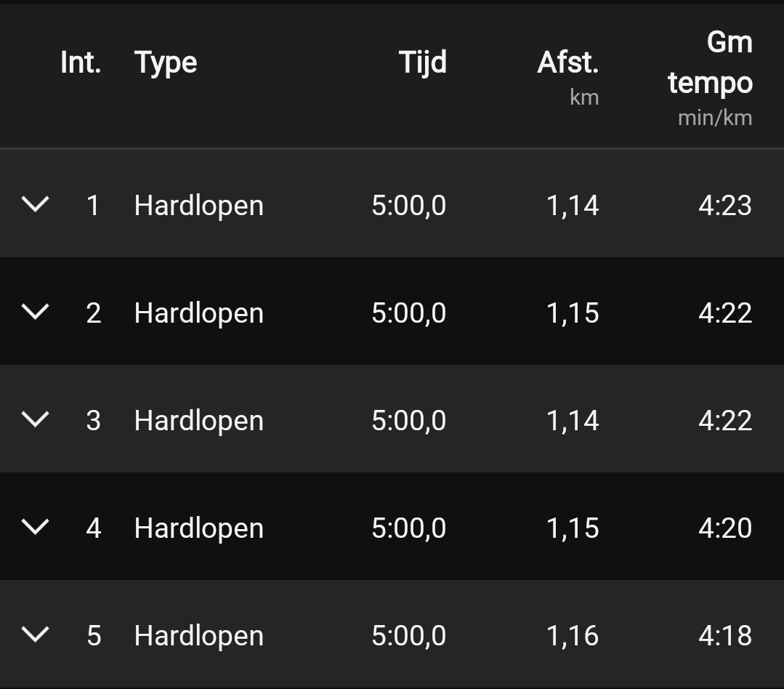Click the 1,16 distance value

pyautogui.click(x=573, y=636)
